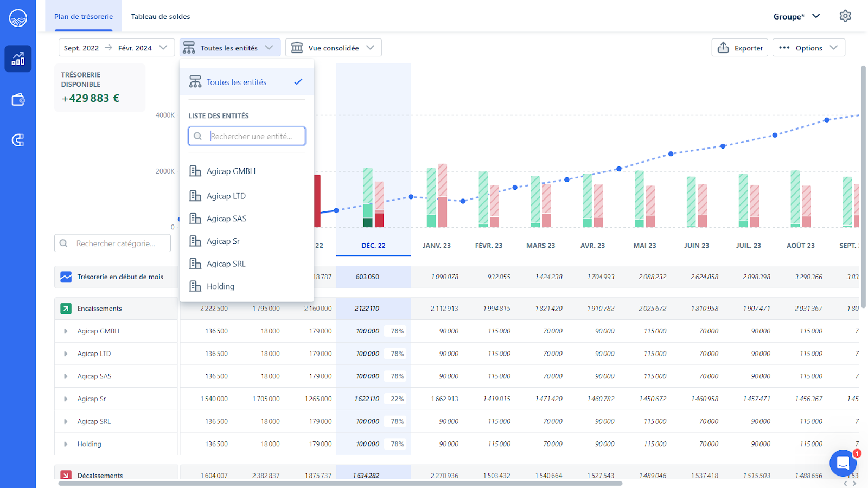This screenshot has width=868, height=488.
Task: Click the Encaissements green arrow icon
Action: 66,309
